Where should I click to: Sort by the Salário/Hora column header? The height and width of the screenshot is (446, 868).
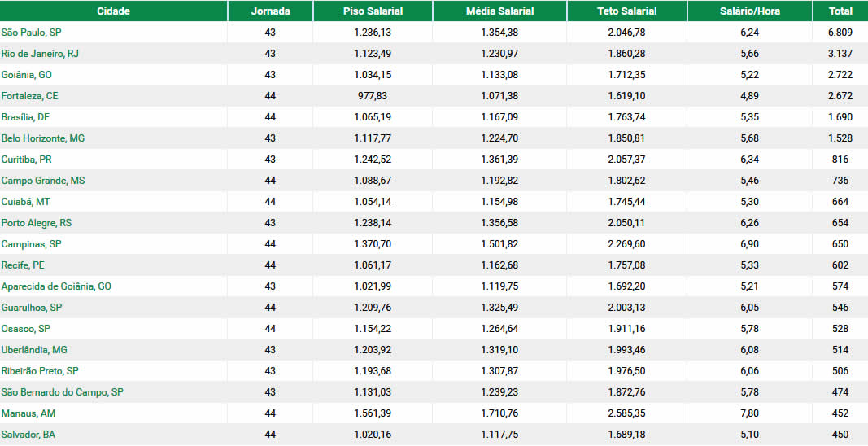(x=749, y=11)
